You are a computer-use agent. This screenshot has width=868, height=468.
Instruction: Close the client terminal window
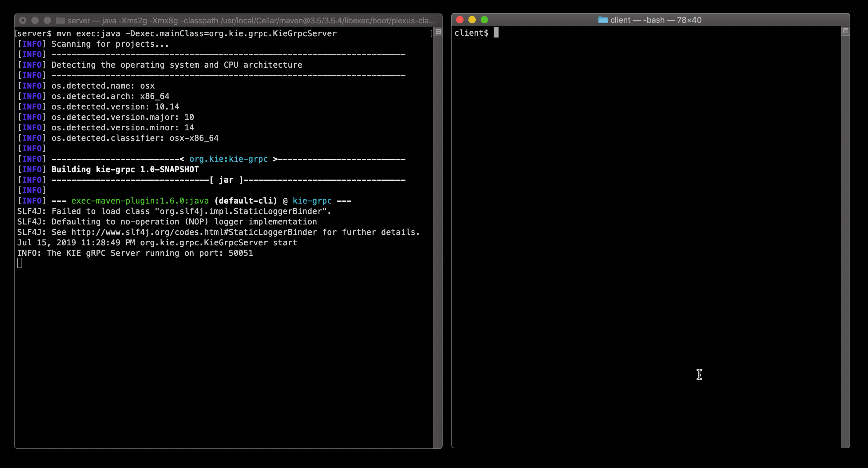[x=460, y=20]
